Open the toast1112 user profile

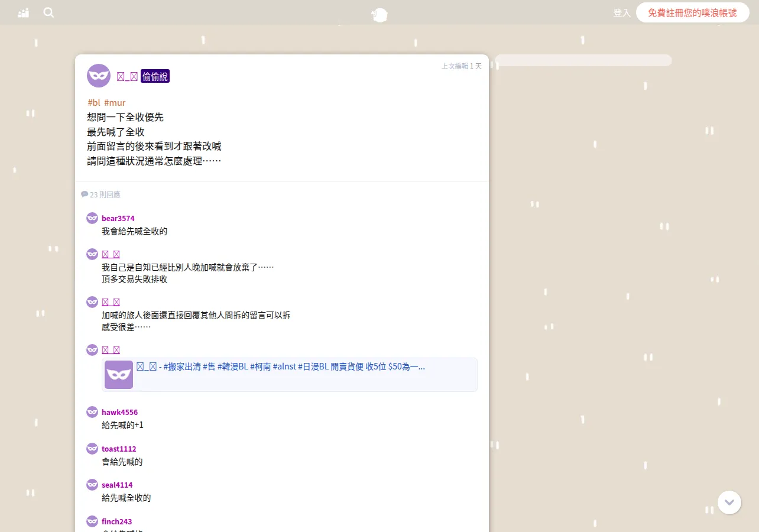click(119, 449)
